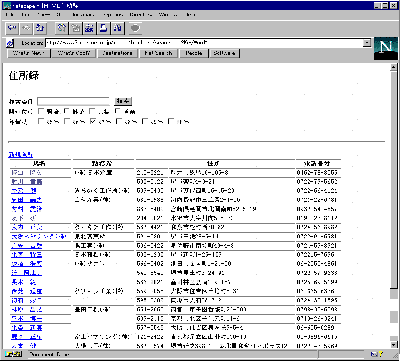Print the page with the Print icon
400x361 pixels.
pos(103,28)
